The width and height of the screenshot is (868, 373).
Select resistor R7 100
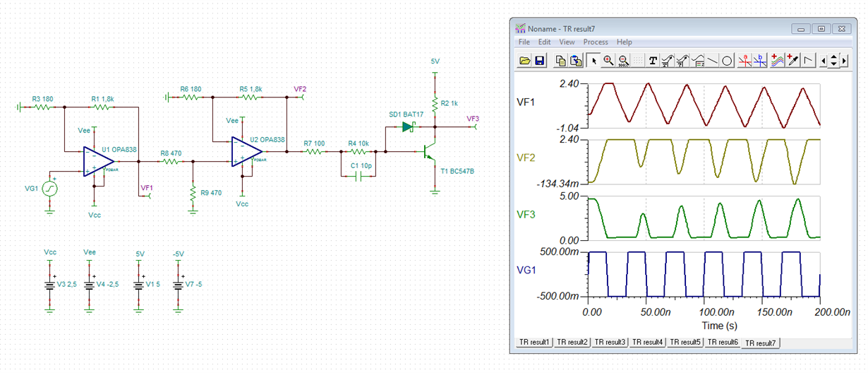[315, 151]
